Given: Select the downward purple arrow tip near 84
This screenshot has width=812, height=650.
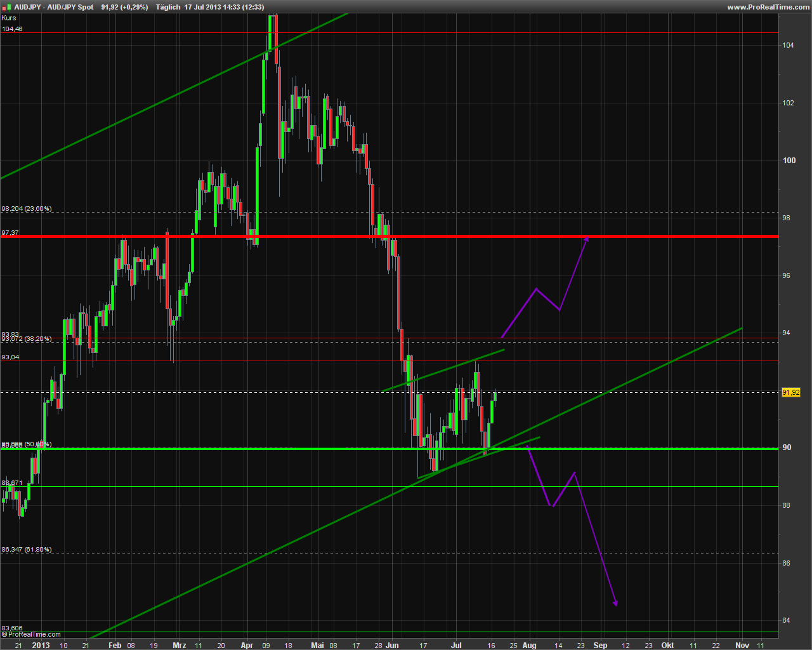Looking at the screenshot, I should [615, 604].
